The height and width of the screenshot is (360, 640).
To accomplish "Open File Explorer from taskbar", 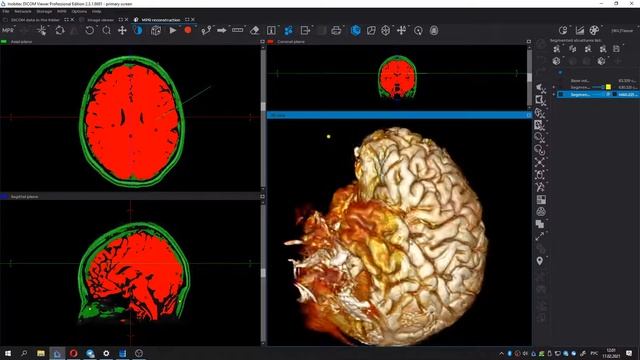I will pos(41,353).
